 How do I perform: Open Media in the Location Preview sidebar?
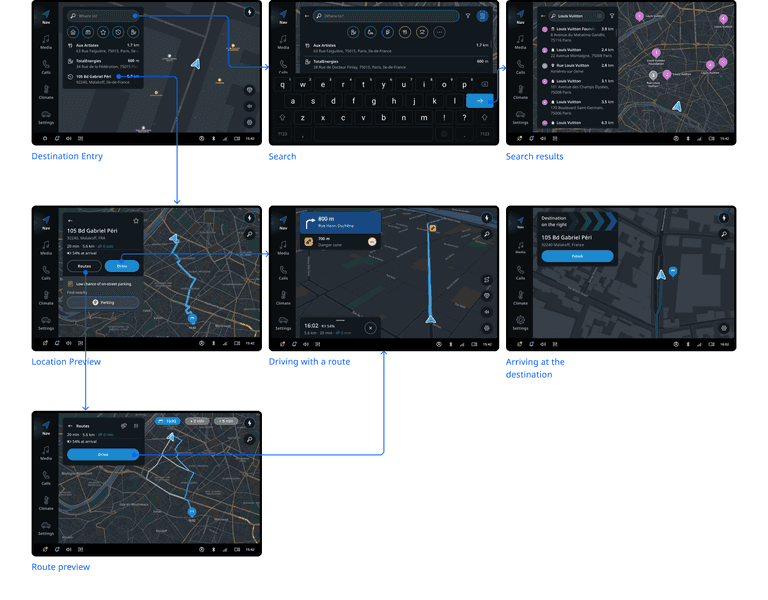coord(46,247)
